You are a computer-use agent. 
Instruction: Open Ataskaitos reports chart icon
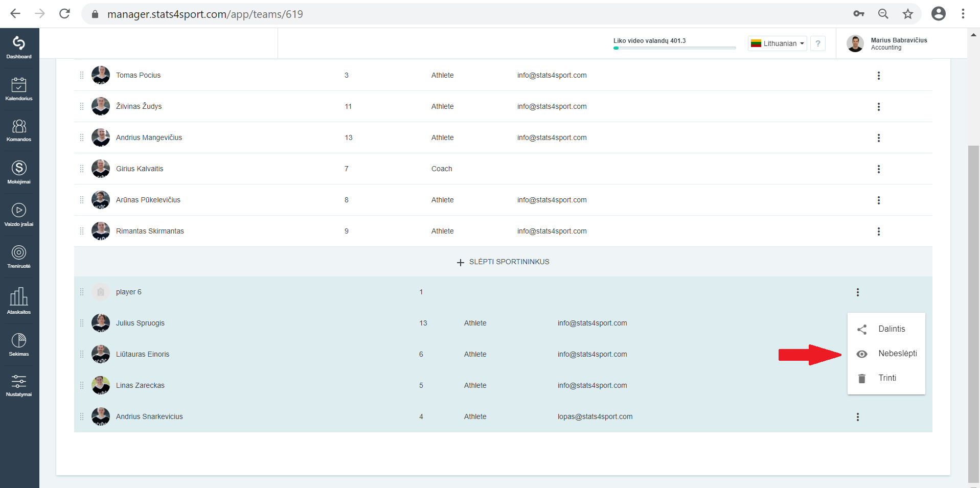[x=19, y=300]
